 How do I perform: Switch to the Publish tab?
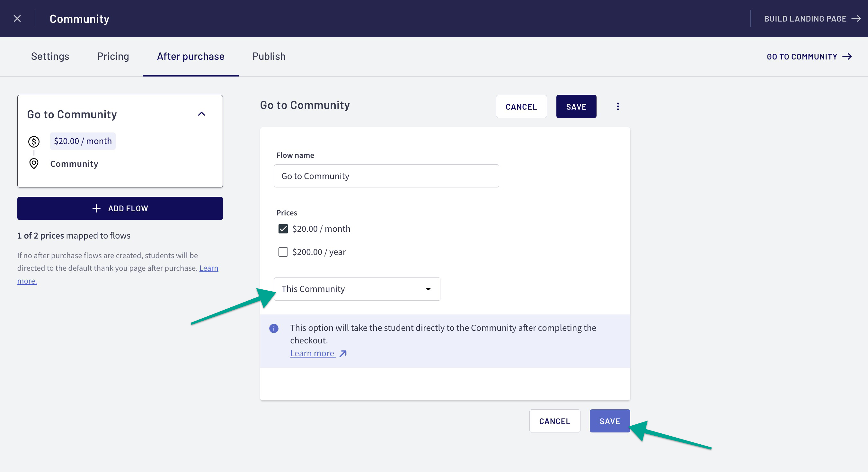(x=269, y=56)
